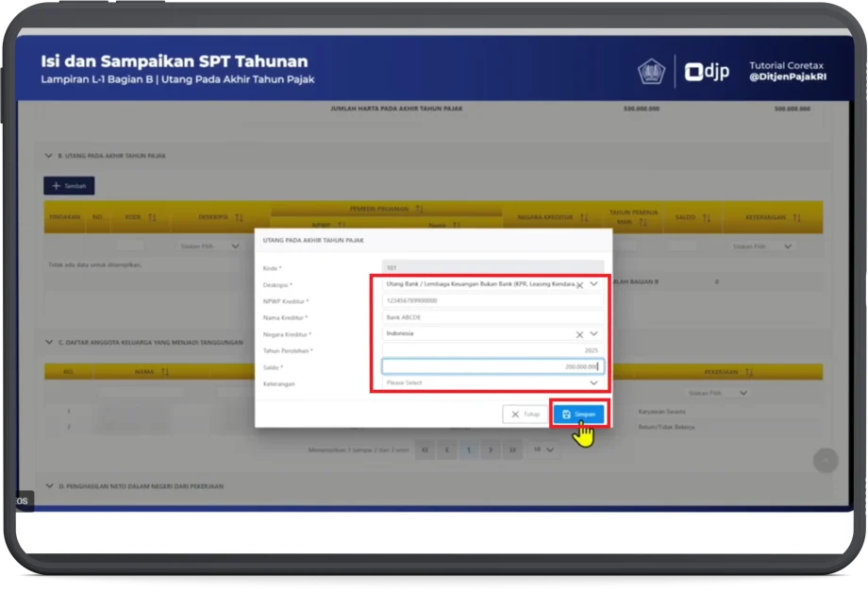Screen dimensions: 868x593
Task: Open the Keterangan Please Select dropdown
Action: pos(593,383)
